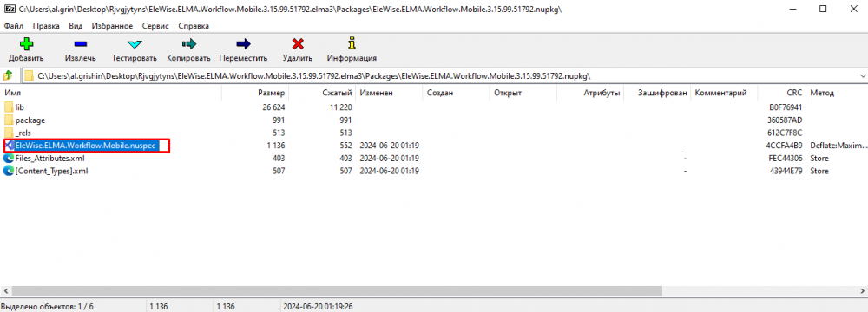This screenshot has width=868, height=312.
Task: Select the _rels folder name
Action: (23, 133)
